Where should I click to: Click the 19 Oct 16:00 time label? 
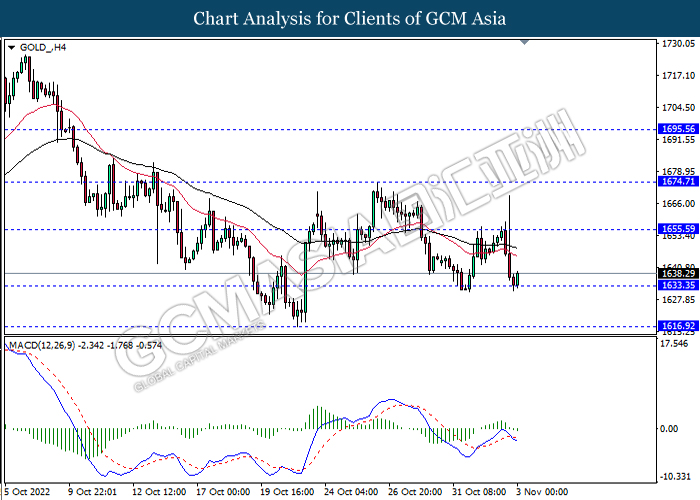[288, 492]
